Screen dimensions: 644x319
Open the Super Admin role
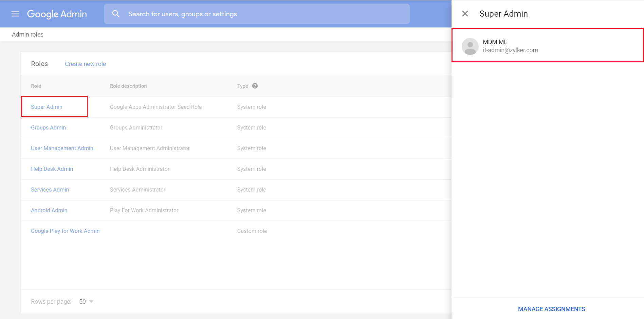tap(47, 107)
